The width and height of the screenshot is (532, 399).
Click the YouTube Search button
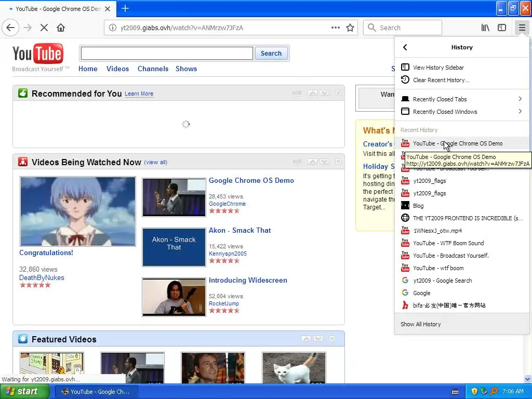pyautogui.click(x=271, y=54)
